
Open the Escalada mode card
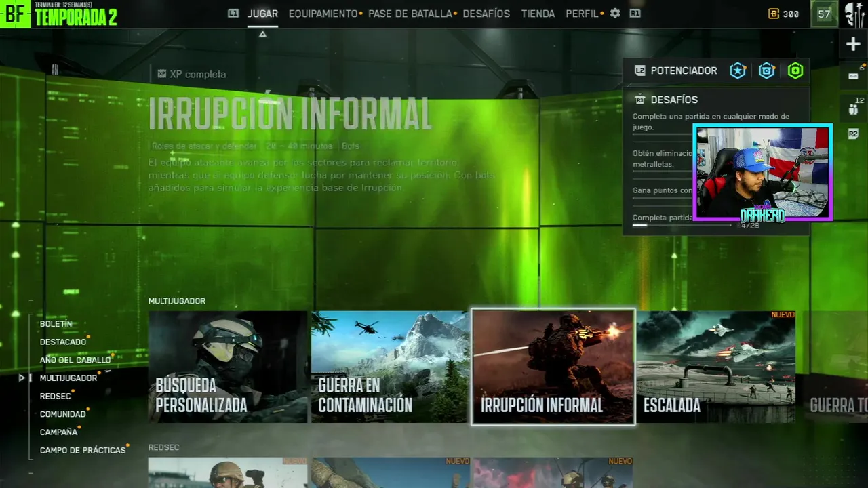(716, 367)
